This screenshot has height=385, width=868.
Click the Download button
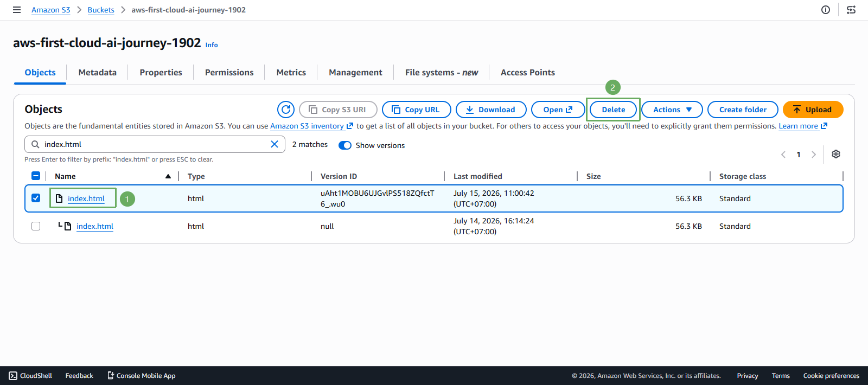coord(491,110)
